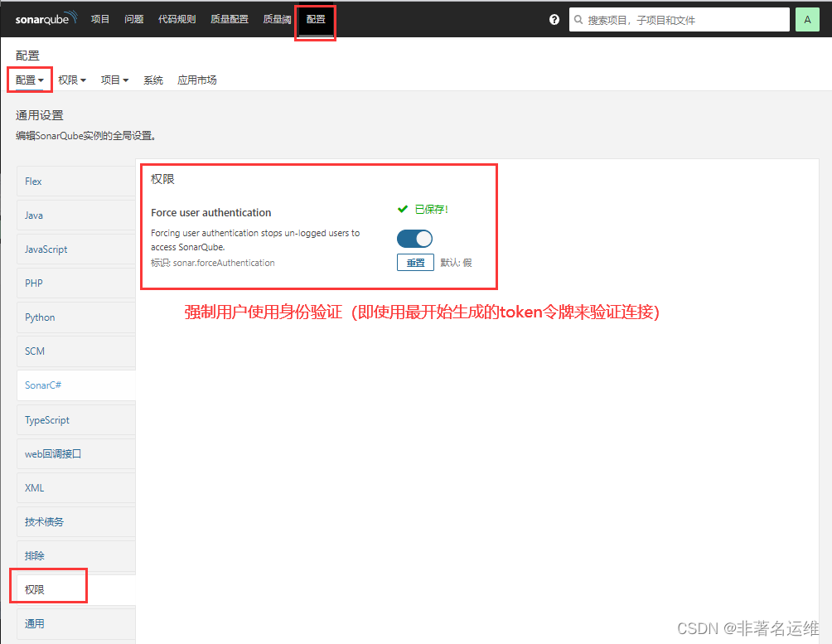Select the 通用 settings category

tap(76, 624)
